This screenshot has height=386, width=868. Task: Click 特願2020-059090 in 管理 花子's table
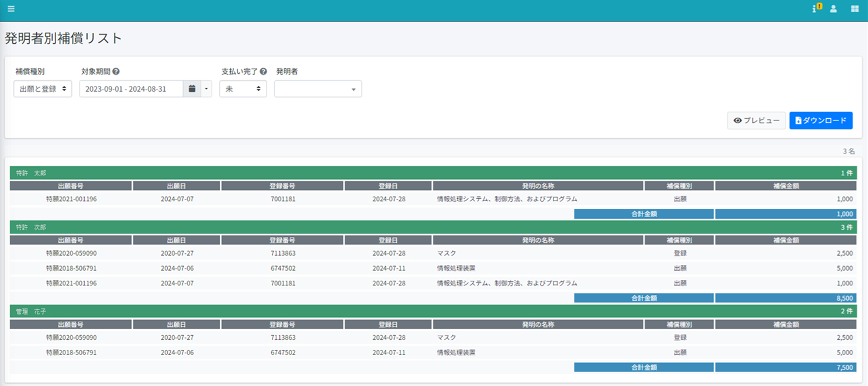point(71,337)
